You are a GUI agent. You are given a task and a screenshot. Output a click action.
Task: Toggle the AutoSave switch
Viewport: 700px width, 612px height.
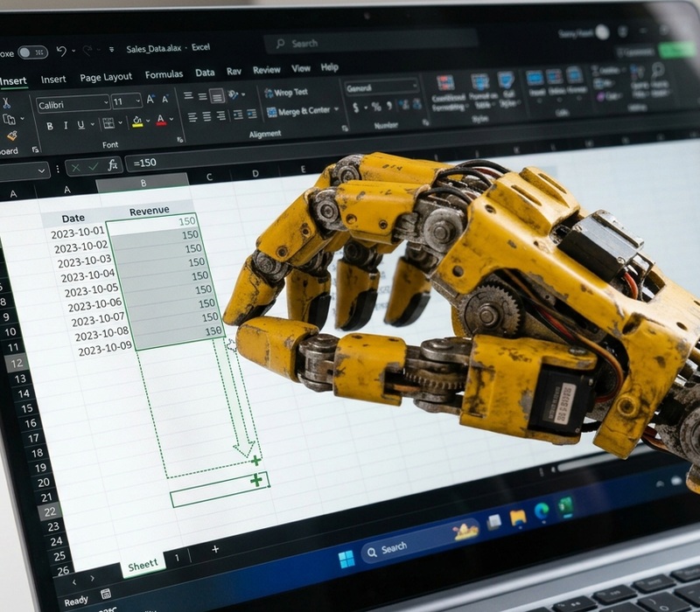tap(32, 52)
